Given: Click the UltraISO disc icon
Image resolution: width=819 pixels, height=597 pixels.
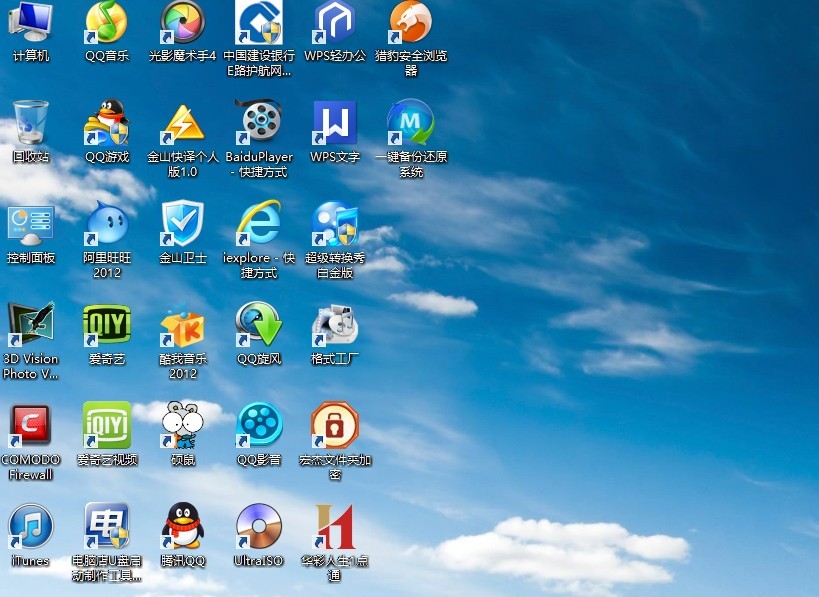Looking at the screenshot, I should coord(259,527).
